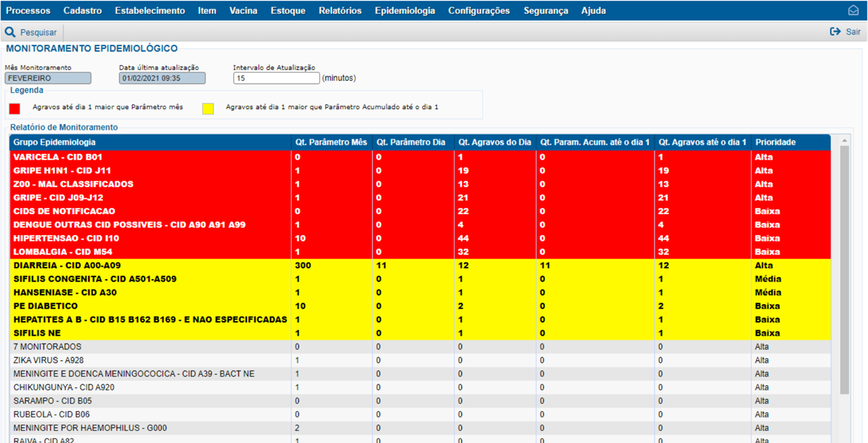Open the Ajuda menu

[593, 11]
